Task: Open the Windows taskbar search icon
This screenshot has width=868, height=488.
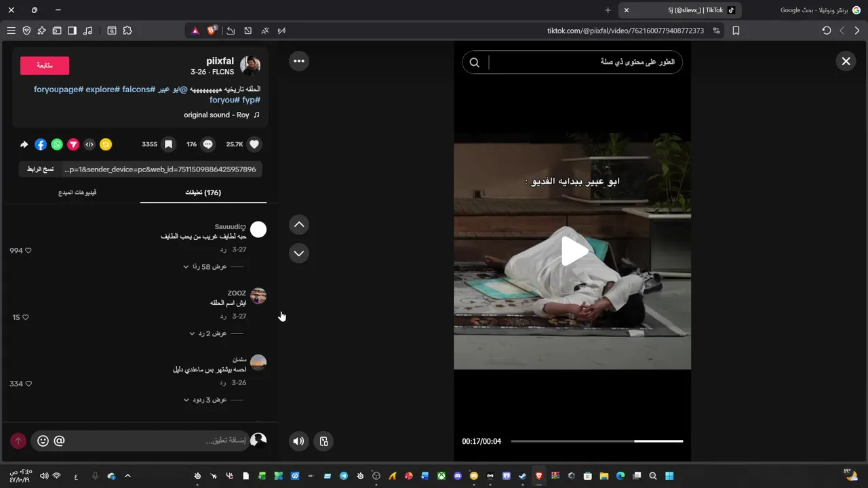Action: coord(653,476)
